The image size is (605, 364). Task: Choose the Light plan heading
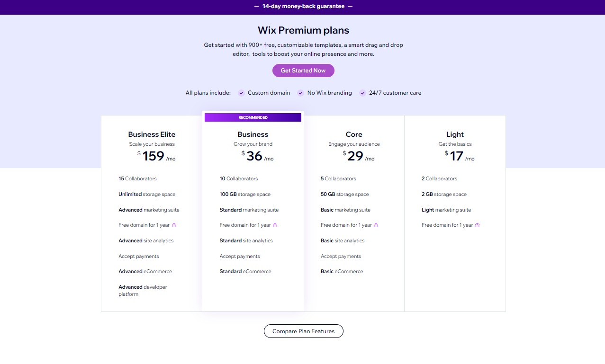[455, 134]
